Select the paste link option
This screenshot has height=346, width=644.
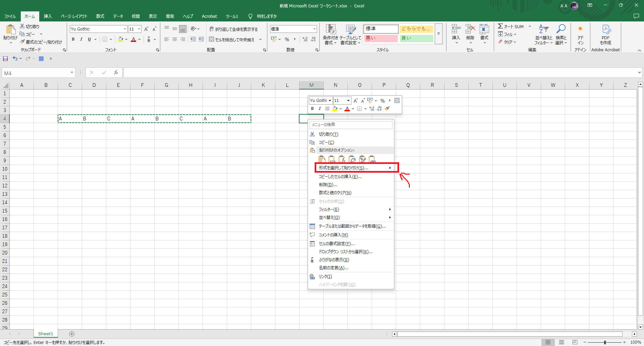tap(373, 159)
